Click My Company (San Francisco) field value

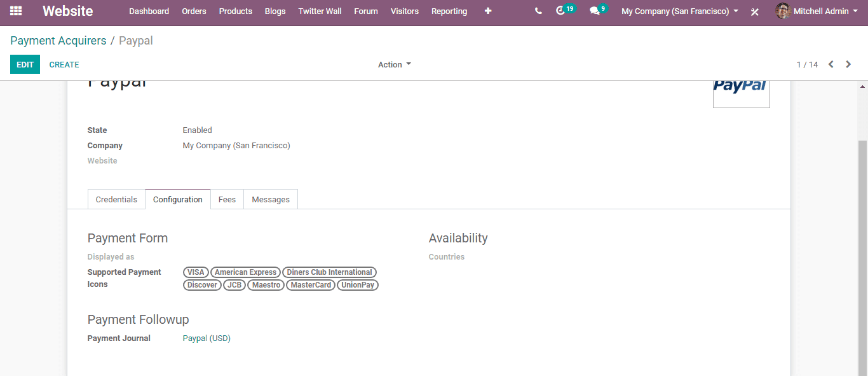click(x=236, y=146)
